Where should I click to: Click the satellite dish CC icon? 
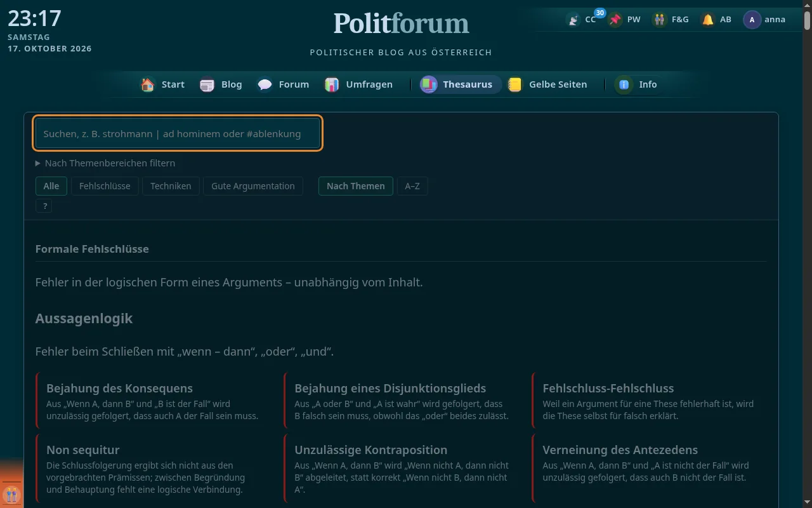[x=573, y=20]
